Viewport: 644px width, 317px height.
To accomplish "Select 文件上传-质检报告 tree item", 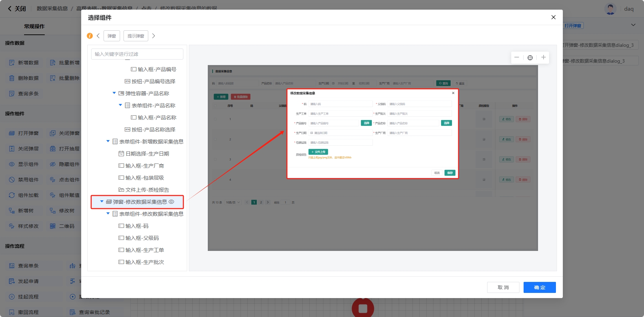I will click(147, 190).
